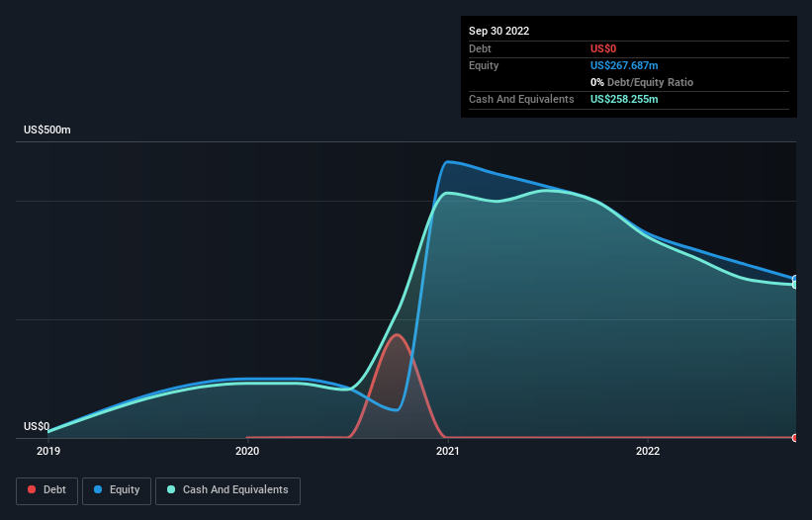Toggle Cash And Equivalents legend button
The image size is (812, 520).
pyautogui.click(x=227, y=490)
